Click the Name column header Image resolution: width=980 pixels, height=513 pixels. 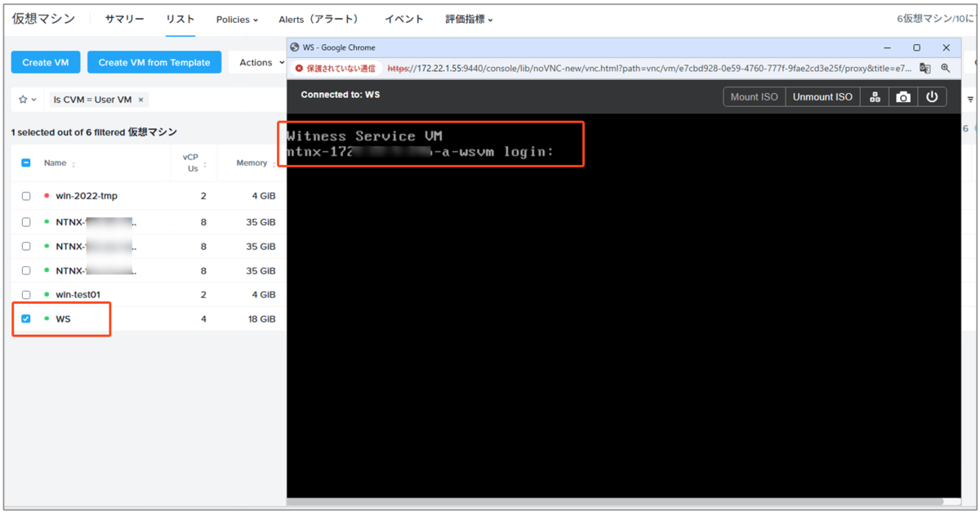(x=55, y=163)
